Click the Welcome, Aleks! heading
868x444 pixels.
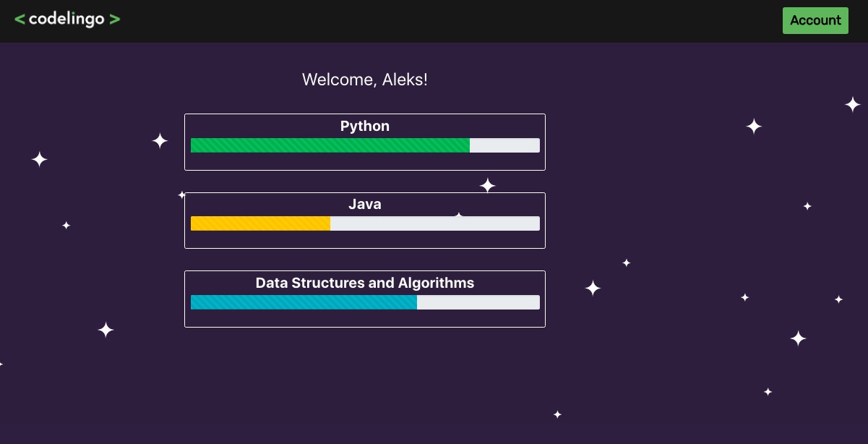point(365,80)
